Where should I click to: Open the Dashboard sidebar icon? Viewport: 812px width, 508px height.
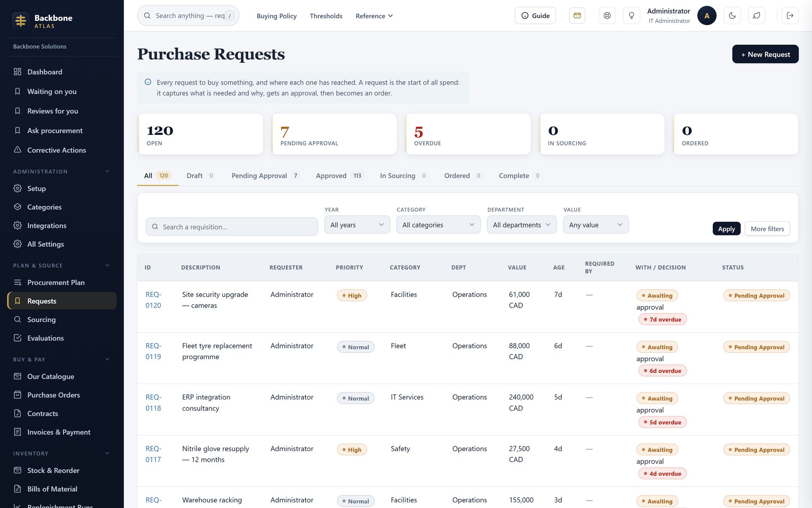(x=18, y=72)
